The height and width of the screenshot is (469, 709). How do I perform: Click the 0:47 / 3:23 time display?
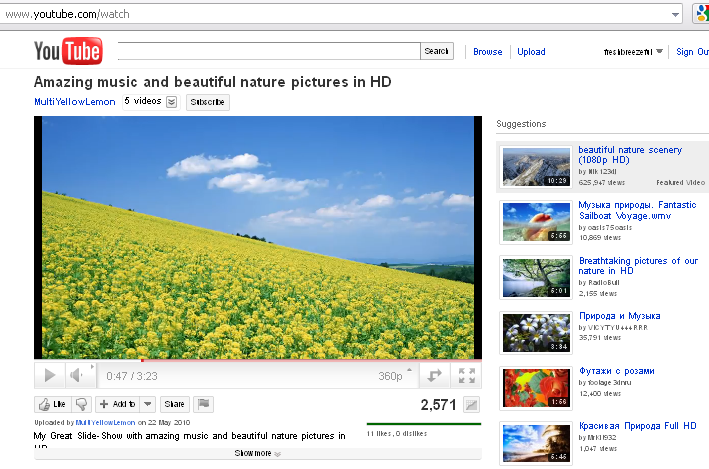coord(132,376)
